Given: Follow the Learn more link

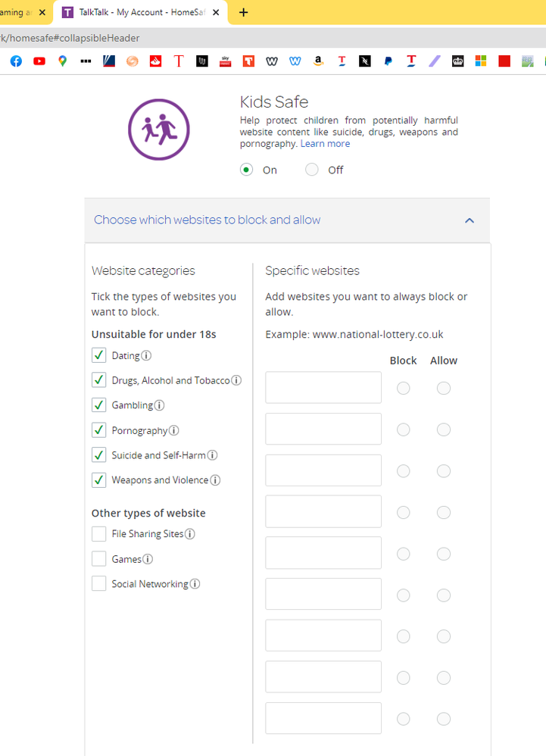Looking at the screenshot, I should pyautogui.click(x=325, y=144).
